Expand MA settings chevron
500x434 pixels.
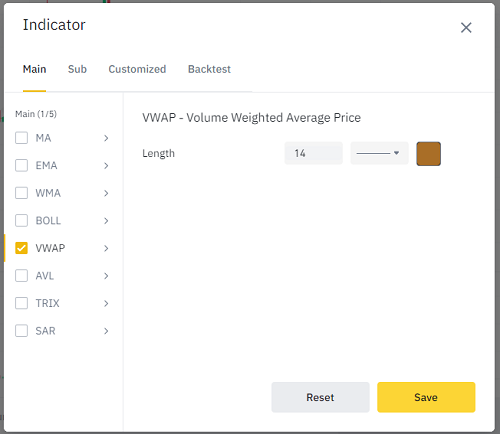pyautogui.click(x=106, y=138)
